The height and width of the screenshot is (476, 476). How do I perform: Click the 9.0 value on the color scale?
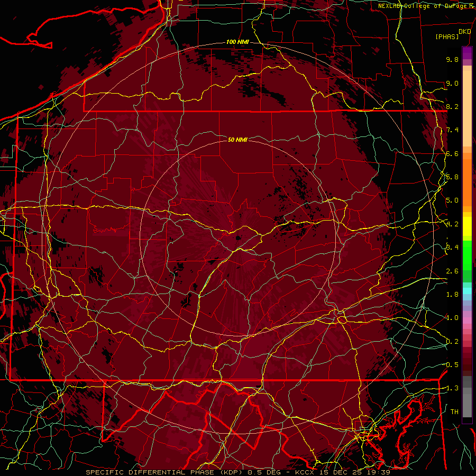point(452,83)
